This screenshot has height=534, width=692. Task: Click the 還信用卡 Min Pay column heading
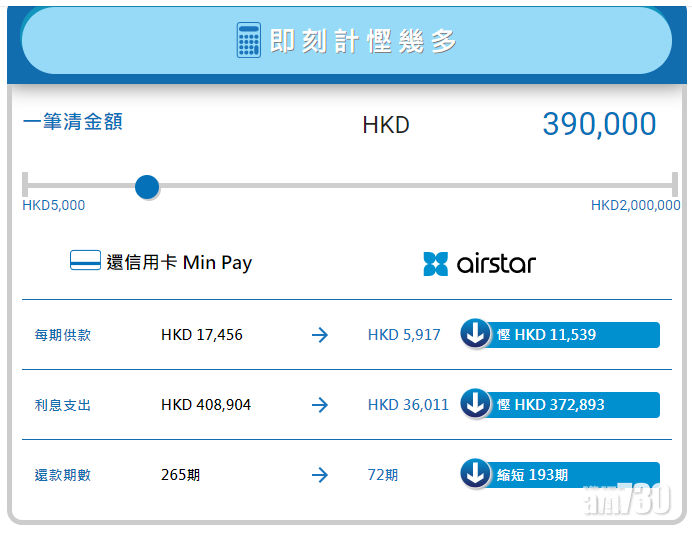(179, 263)
